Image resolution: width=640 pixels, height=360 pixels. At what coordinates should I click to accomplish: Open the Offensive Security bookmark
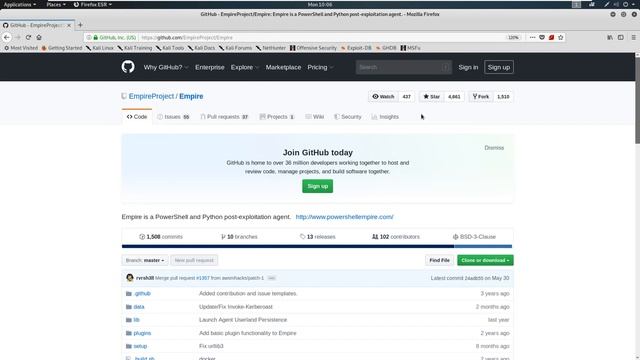click(x=313, y=48)
